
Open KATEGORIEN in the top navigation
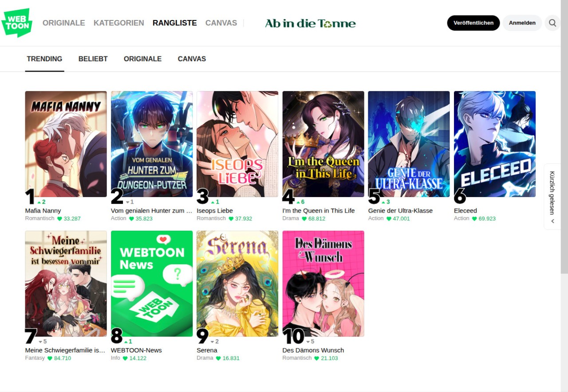(x=119, y=23)
